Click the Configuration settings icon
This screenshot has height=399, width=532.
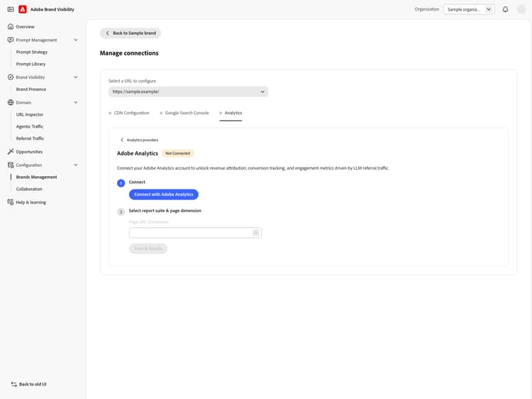11,165
